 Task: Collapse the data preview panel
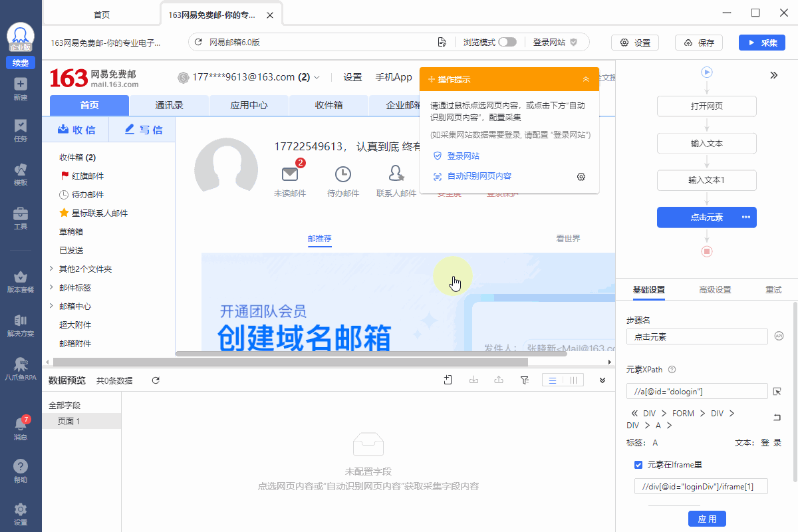tap(602, 380)
